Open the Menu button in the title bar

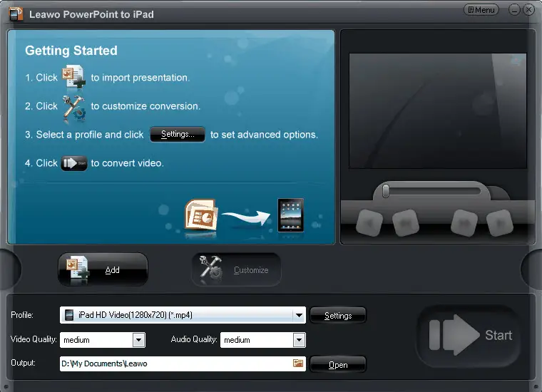click(x=481, y=10)
